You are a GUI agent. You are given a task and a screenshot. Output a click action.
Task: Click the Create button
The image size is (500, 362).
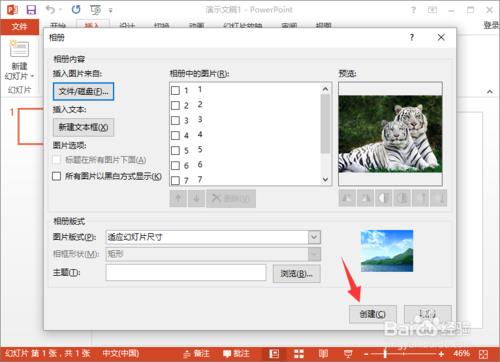tap(373, 314)
